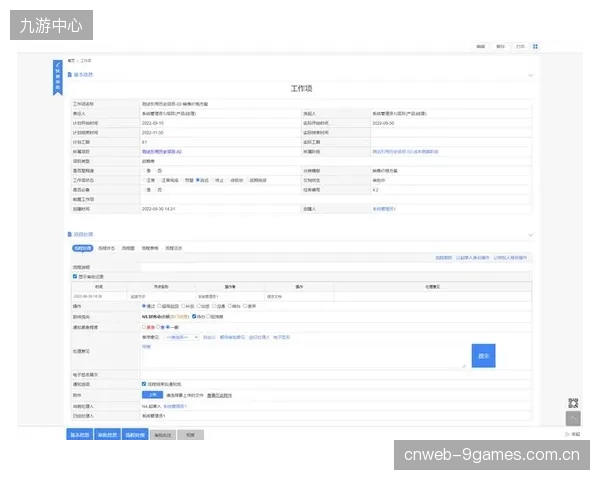The height and width of the screenshot is (480, 600).
Task: Toggle 流程结束后通知我 checkbox
Action: pos(144,384)
